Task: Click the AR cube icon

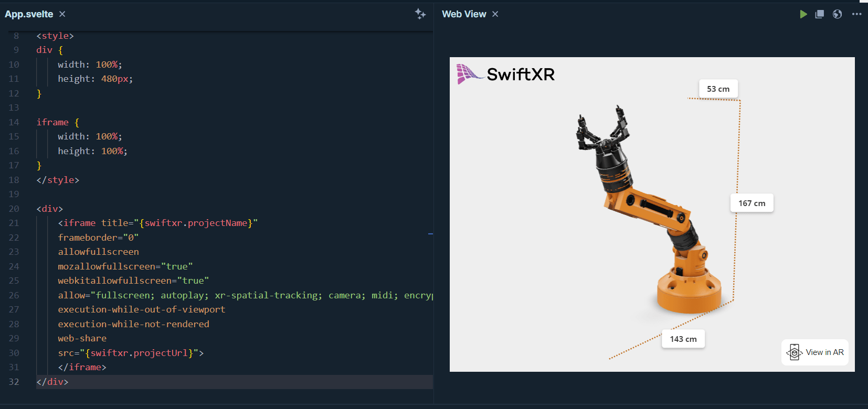Action: 794,352
